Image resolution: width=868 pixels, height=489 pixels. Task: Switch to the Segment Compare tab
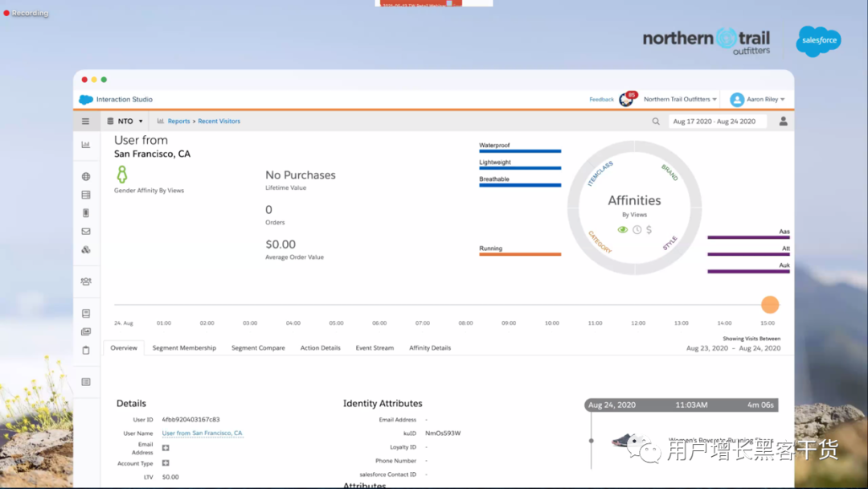258,347
